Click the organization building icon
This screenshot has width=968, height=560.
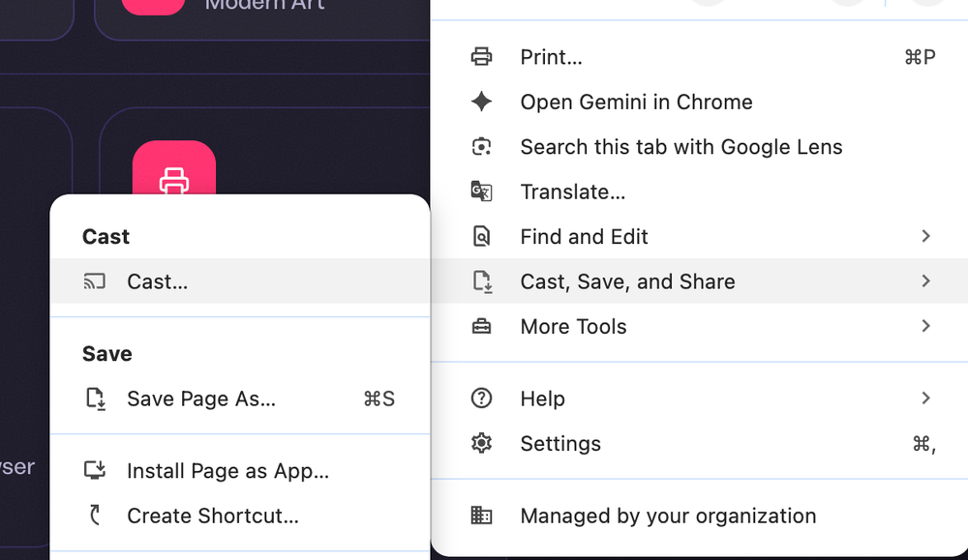click(481, 515)
